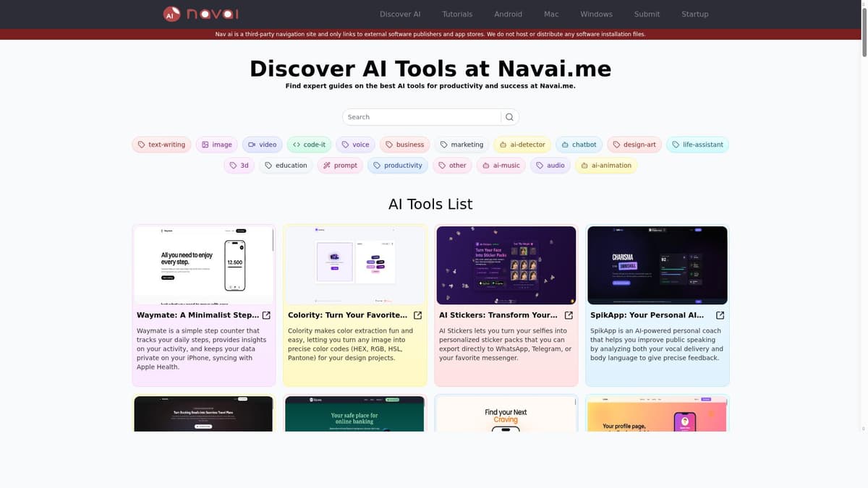Open SpikApp via its external link icon
The height and width of the screenshot is (488, 868).
(x=719, y=315)
